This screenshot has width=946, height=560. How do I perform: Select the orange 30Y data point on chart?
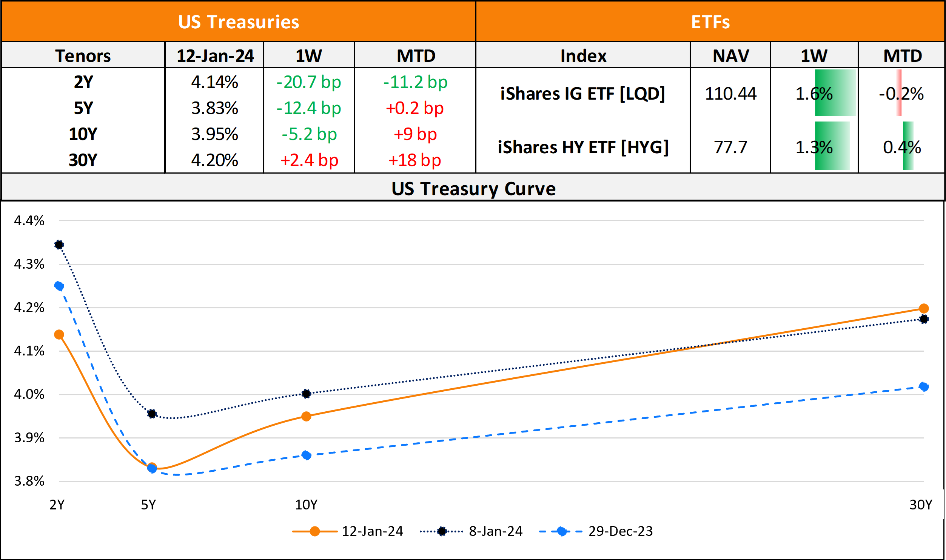924,309
